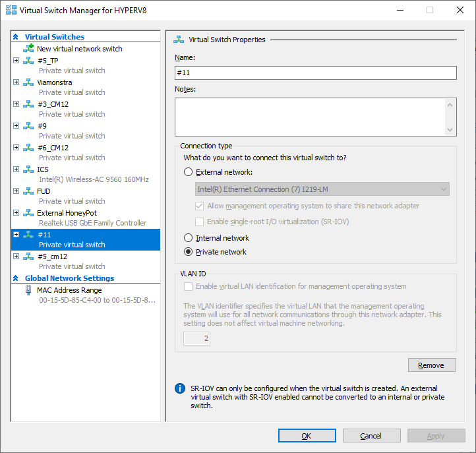Click Intel(R) Wireless-AC 9560 160MHz text
Screen dimensions: 476x453
94,179
